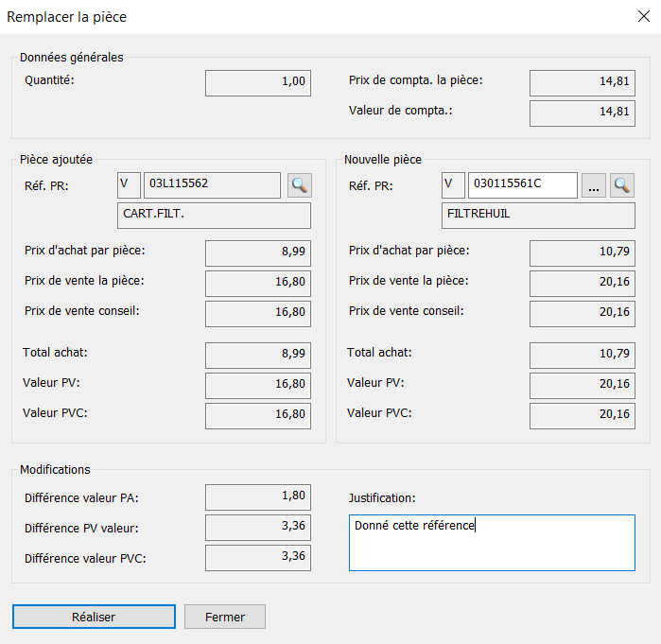Click Nouvelle pièce Valeur PVC field
Image resolution: width=661 pixels, height=644 pixels.
tap(583, 415)
